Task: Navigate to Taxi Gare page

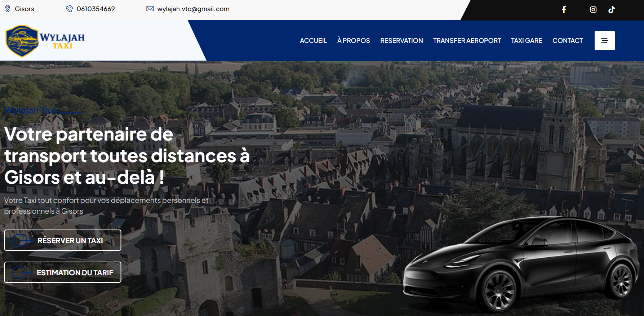Action: (526, 41)
